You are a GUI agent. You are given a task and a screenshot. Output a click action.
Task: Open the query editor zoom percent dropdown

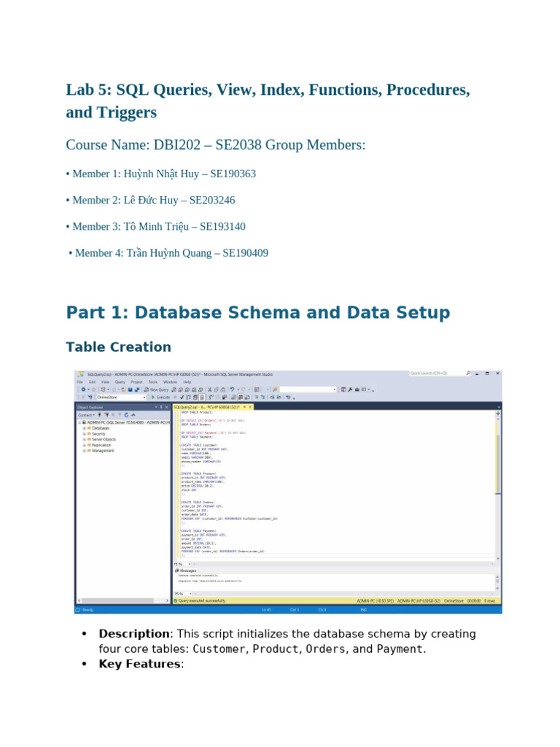coord(190,564)
